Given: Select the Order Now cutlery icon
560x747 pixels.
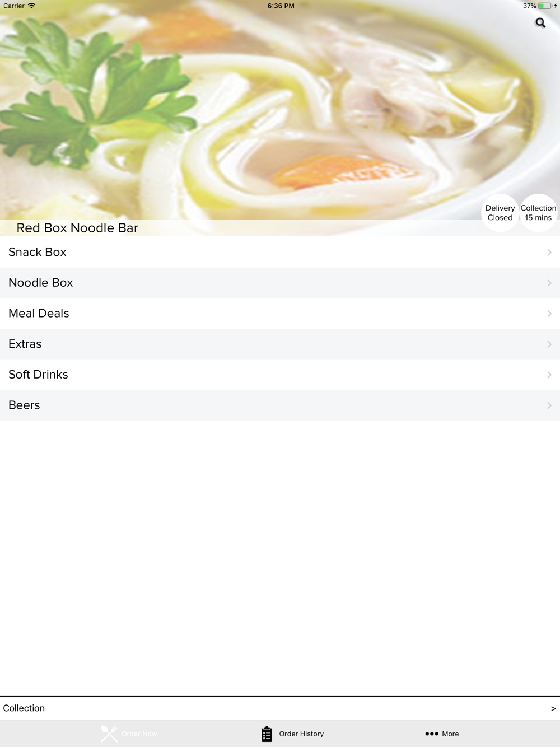Looking at the screenshot, I should coord(109,734).
